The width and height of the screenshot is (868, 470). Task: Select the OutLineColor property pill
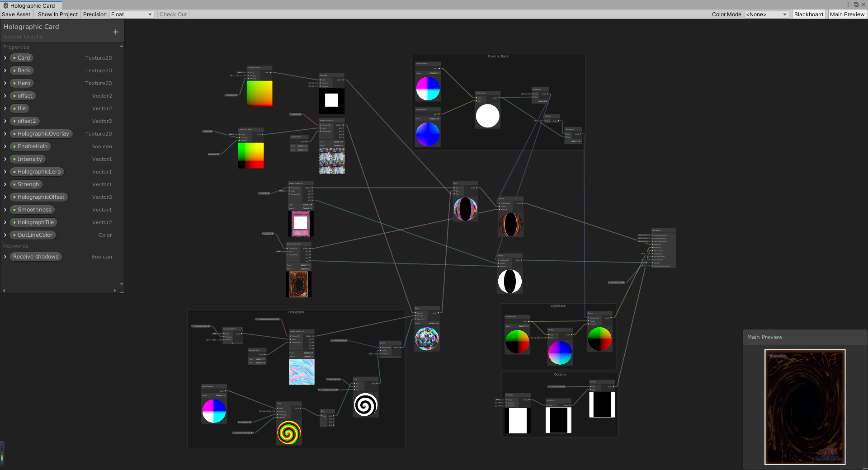(x=33, y=235)
